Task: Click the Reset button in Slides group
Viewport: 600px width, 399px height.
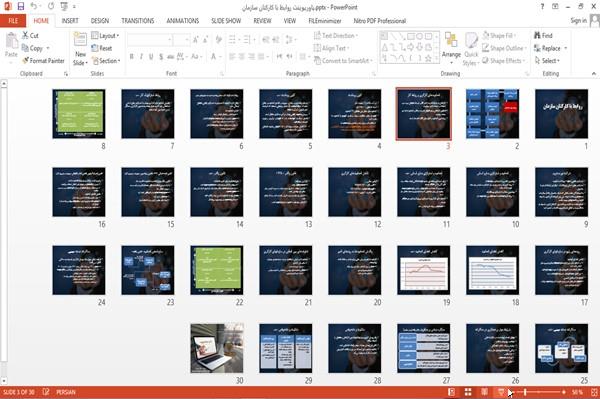Action: 102,48
